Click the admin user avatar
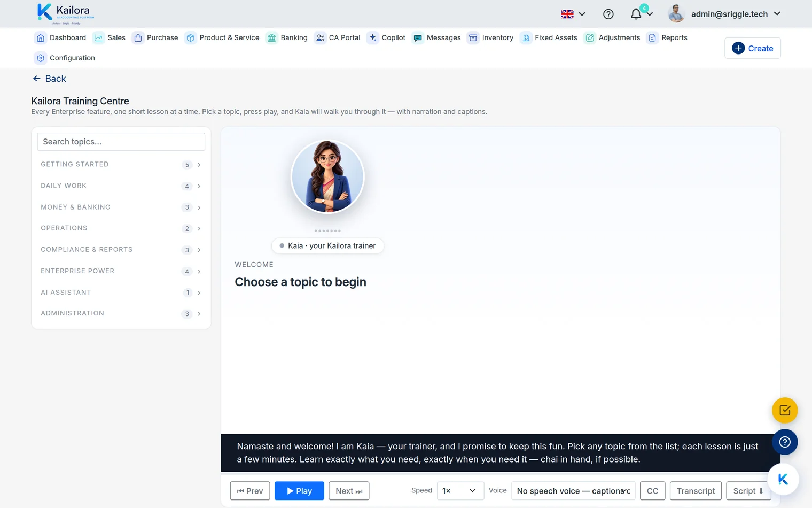812x508 pixels. click(676, 13)
